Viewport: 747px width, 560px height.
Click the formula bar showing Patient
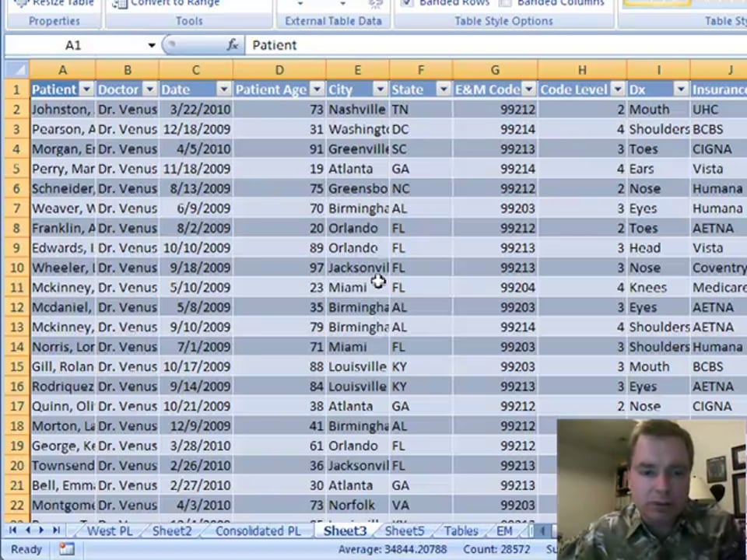pos(496,45)
